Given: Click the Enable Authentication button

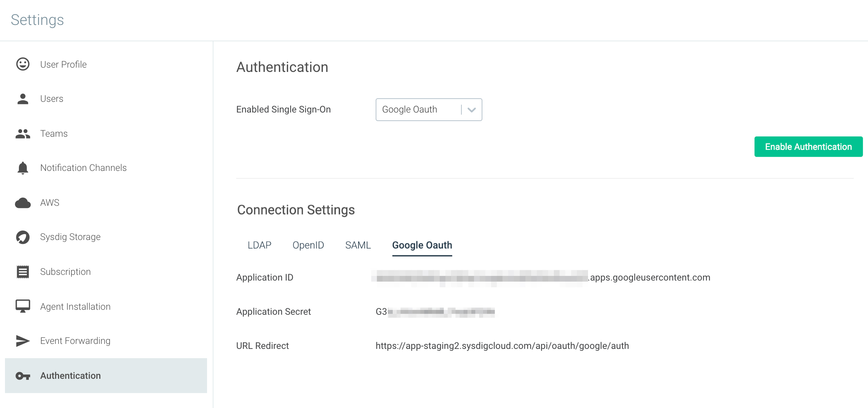Looking at the screenshot, I should tap(808, 147).
